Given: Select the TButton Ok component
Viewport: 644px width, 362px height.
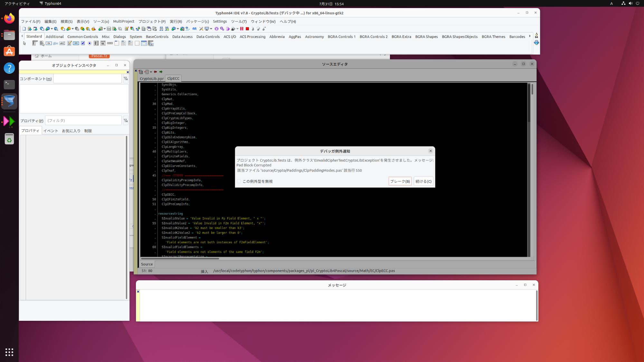Looking at the screenshot, I should pos(49,43).
